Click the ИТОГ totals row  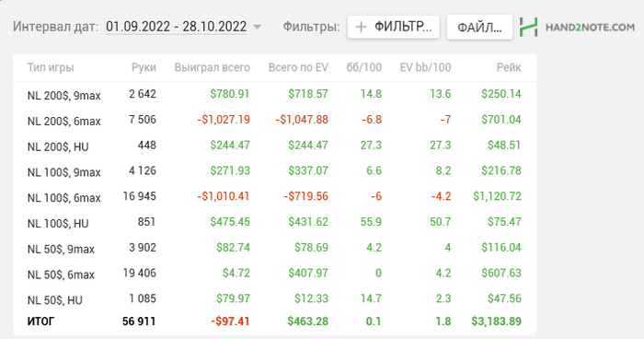(274, 321)
